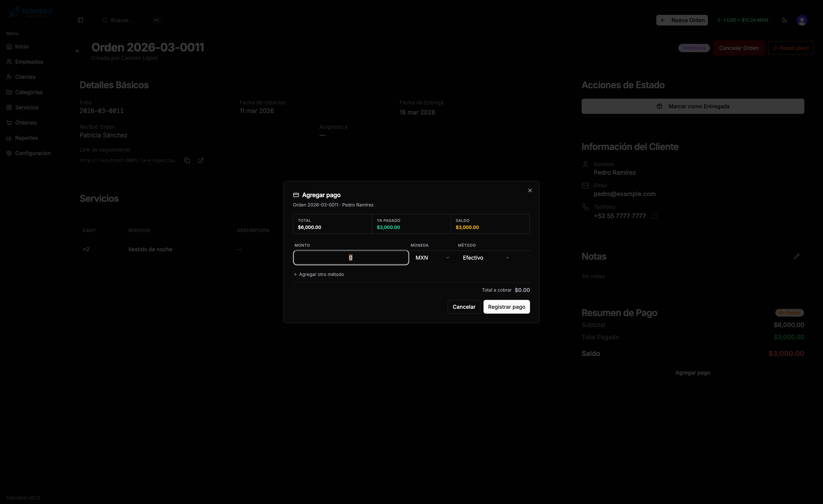Open Categorías in sidebar

[x=28, y=92]
